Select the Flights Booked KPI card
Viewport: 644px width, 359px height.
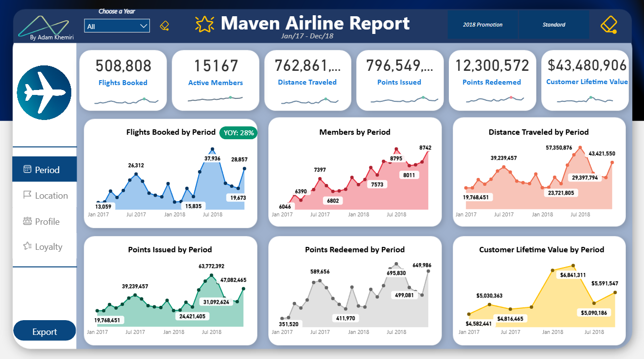(x=123, y=80)
